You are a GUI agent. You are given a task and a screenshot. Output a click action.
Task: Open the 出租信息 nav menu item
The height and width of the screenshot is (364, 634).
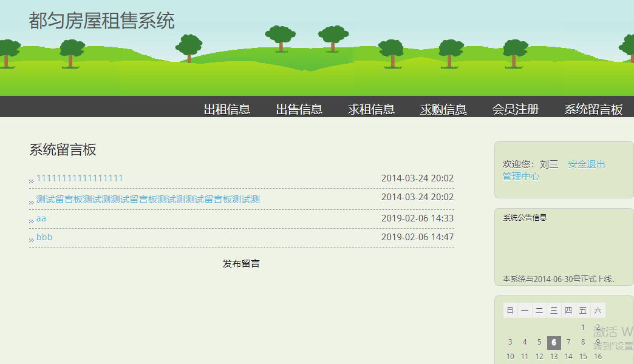(x=227, y=109)
